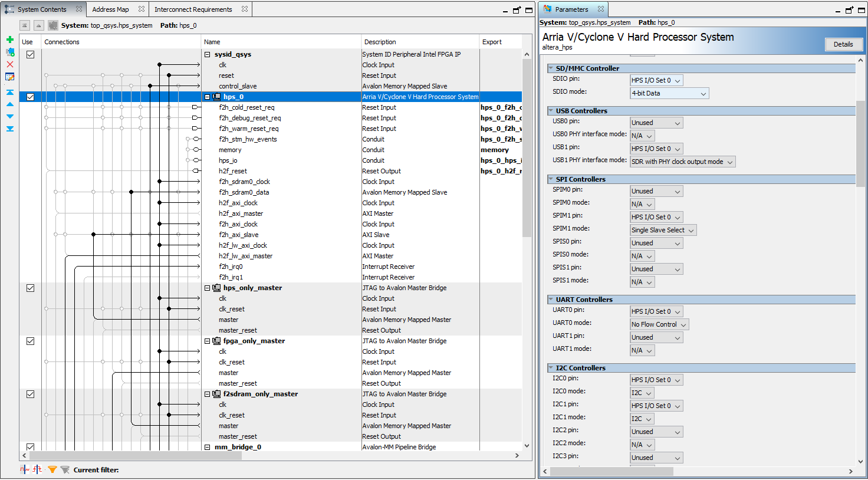Click the Details button
The image size is (868, 480).
point(843,44)
